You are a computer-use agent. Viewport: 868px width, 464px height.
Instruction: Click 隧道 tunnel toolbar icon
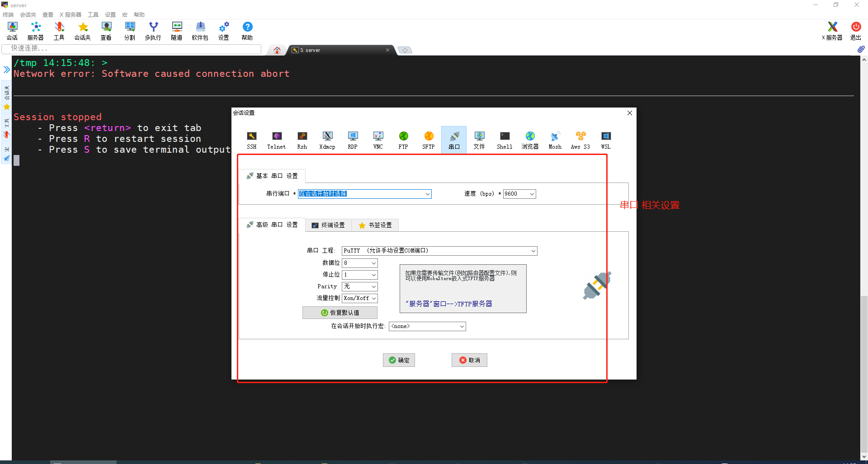(177, 31)
